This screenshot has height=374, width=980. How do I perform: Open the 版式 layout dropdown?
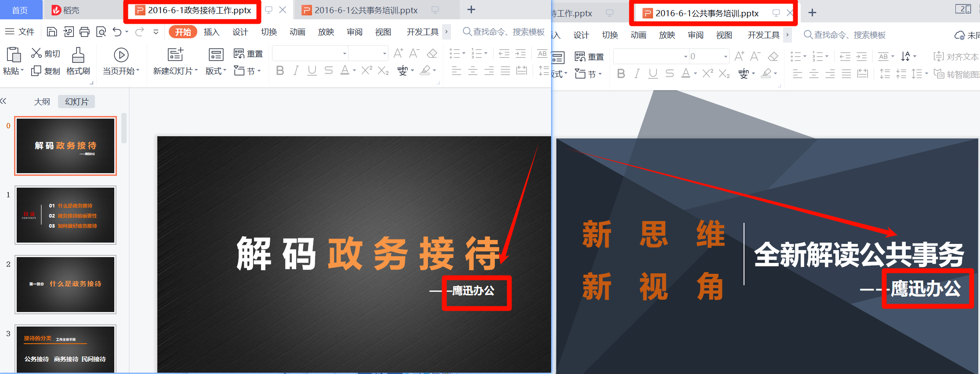pos(216,71)
